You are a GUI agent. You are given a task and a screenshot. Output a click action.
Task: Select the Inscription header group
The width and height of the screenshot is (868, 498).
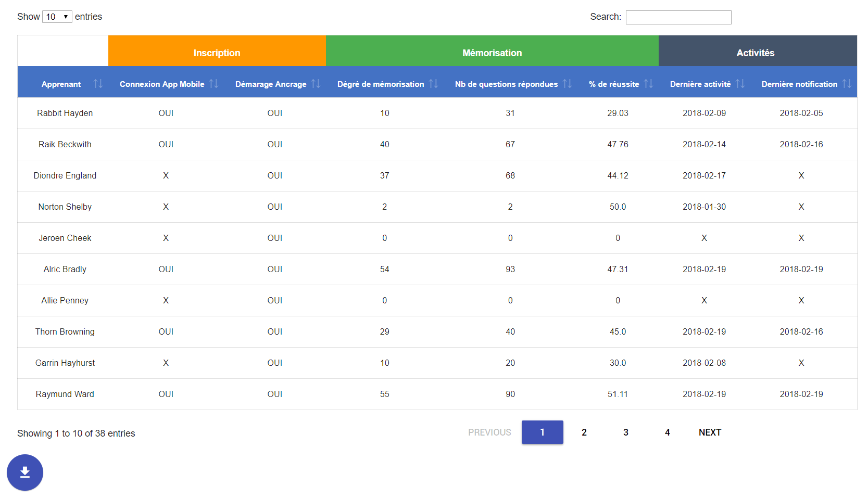(217, 53)
